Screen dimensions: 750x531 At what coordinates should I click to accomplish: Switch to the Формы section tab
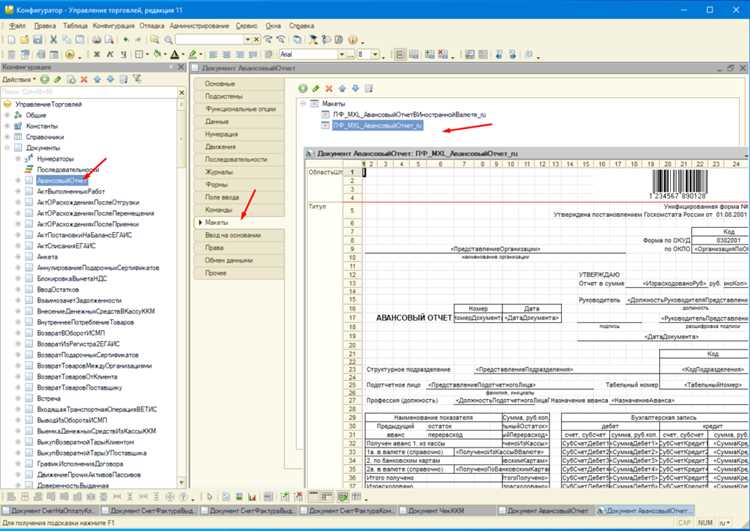click(x=239, y=185)
